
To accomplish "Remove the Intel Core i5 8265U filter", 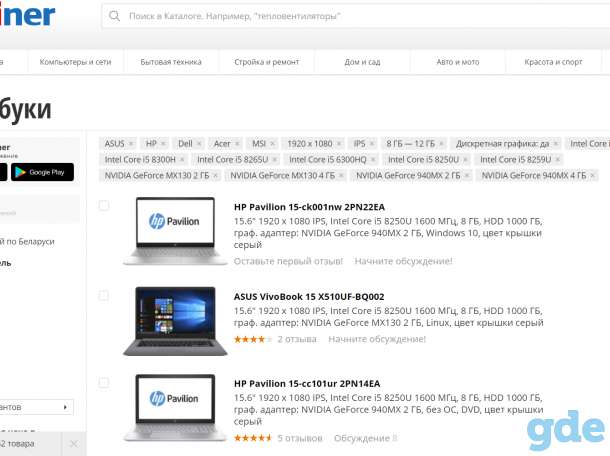I will click(x=275, y=160).
